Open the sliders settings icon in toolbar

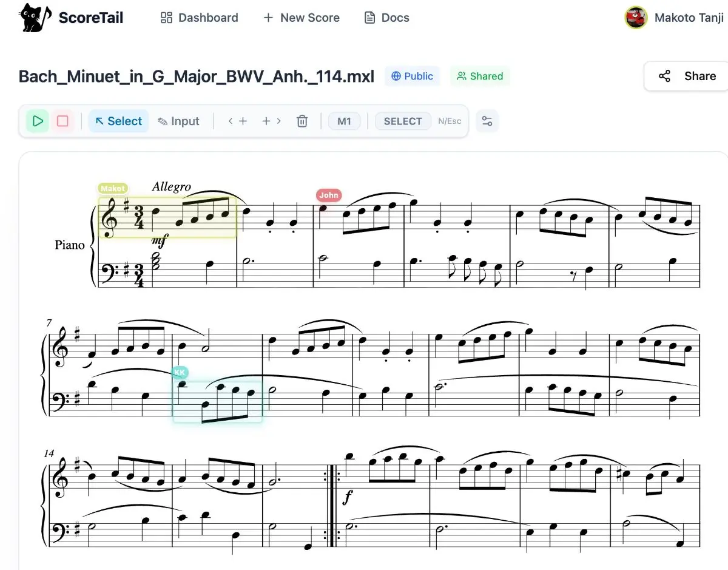tap(487, 121)
